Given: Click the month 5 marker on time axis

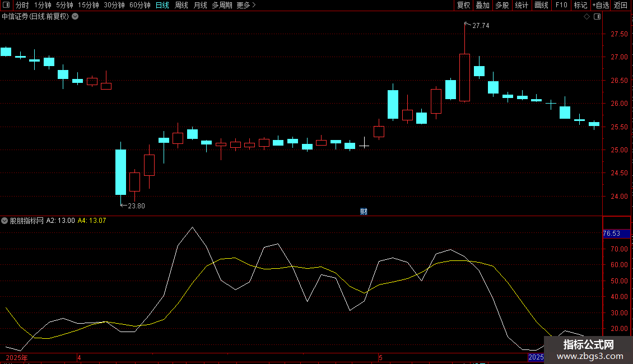Looking at the screenshot, I should click(380, 357).
